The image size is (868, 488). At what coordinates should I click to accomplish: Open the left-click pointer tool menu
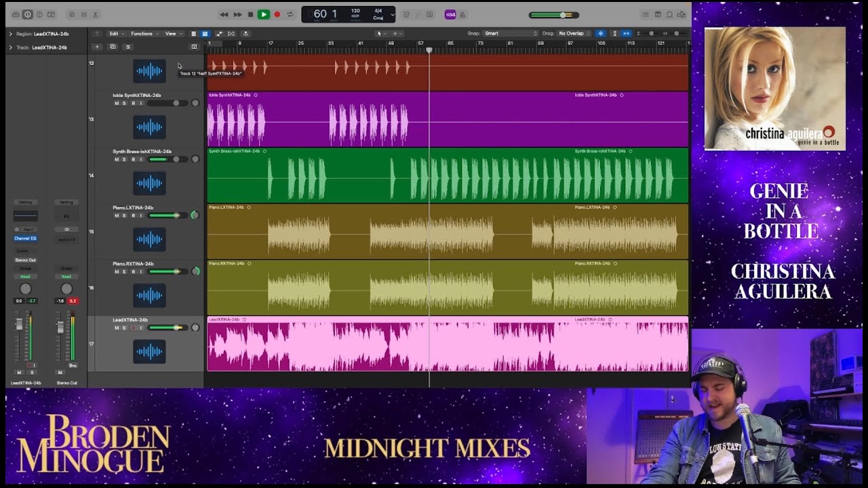click(380, 33)
